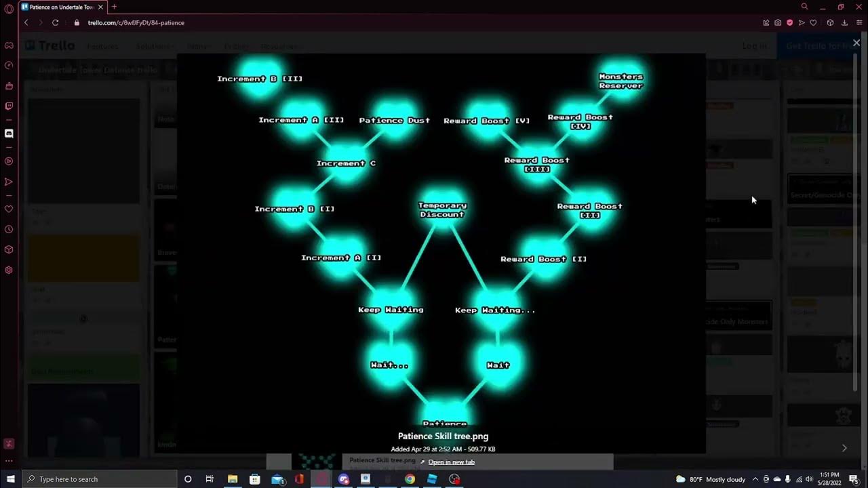Open the ad blocker shield icon
This screenshot has height=488, width=868.
pos(789,22)
